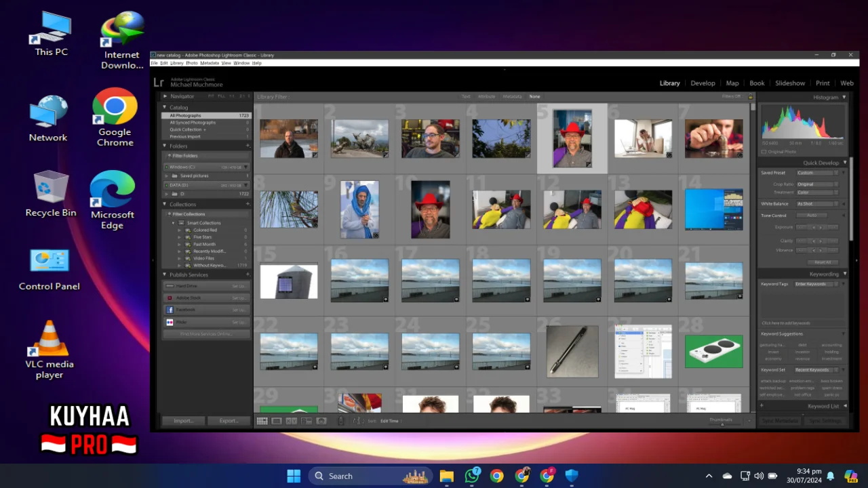Select the stylus pen photo thumbnail
Image resolution: width=868 pixels, height=488 pixels.
click(x=572, y=351)
